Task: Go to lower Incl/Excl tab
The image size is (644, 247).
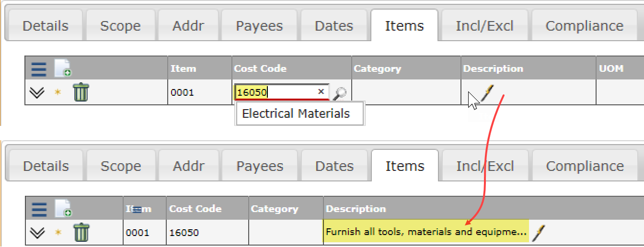Action: coord(485,166)
